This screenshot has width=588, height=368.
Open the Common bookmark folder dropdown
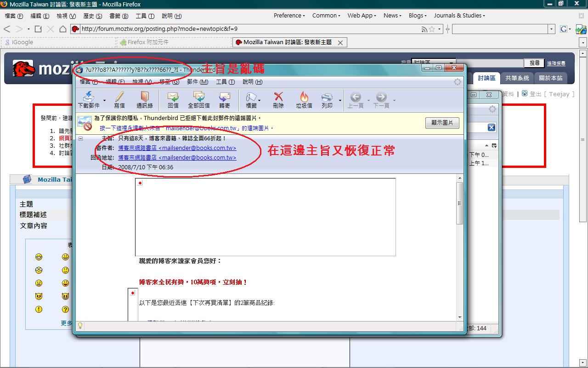coord(326,15)
